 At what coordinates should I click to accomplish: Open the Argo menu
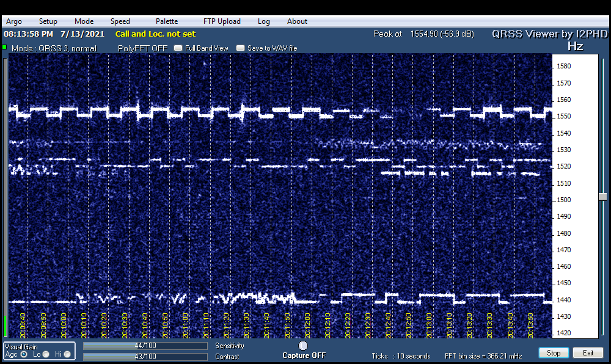tap(14, 21)
